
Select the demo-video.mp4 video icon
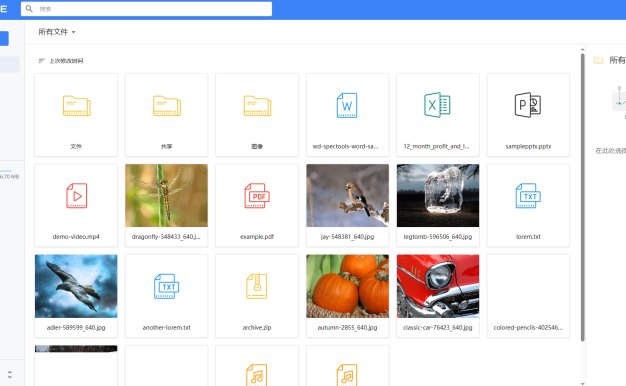point(76,196)
